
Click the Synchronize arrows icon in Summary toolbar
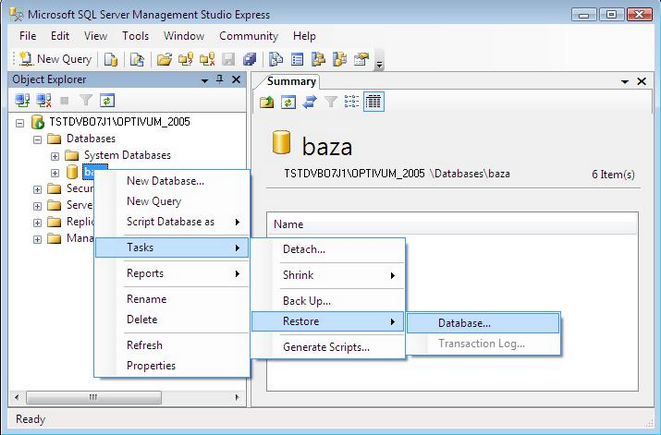(309, 102)
